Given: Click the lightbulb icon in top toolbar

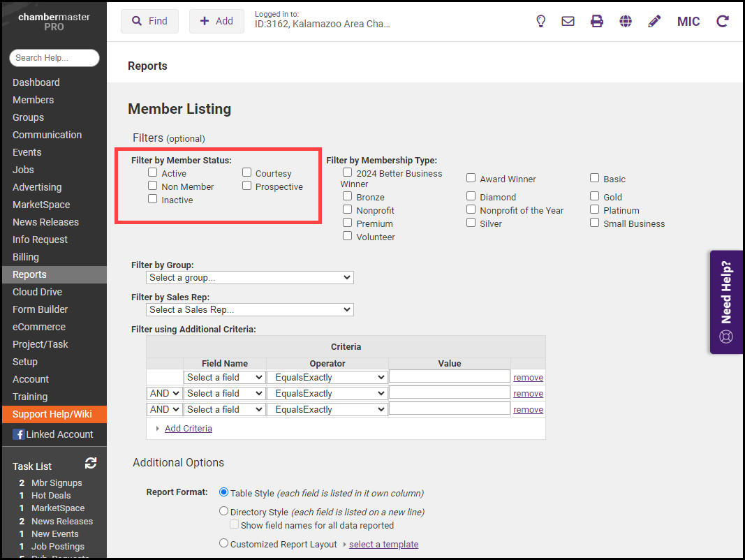Looking at the screenshot, I should [x=540, y=21].
